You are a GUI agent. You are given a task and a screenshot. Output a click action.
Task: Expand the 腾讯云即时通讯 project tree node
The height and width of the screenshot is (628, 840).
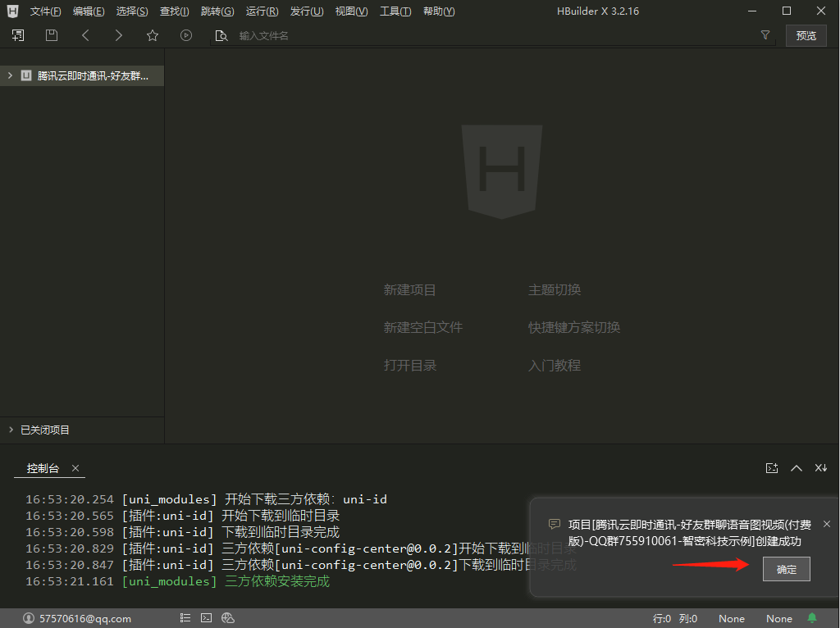(10, 75)
